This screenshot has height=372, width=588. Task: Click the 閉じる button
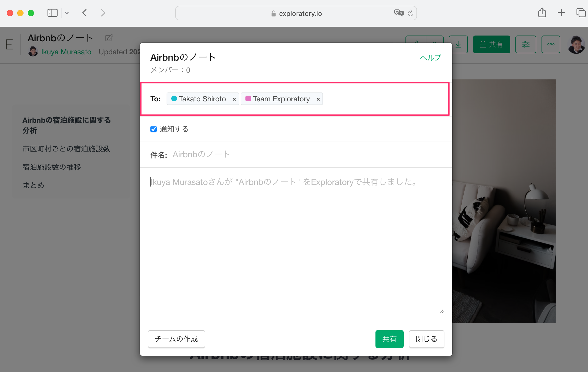(426, 339)
